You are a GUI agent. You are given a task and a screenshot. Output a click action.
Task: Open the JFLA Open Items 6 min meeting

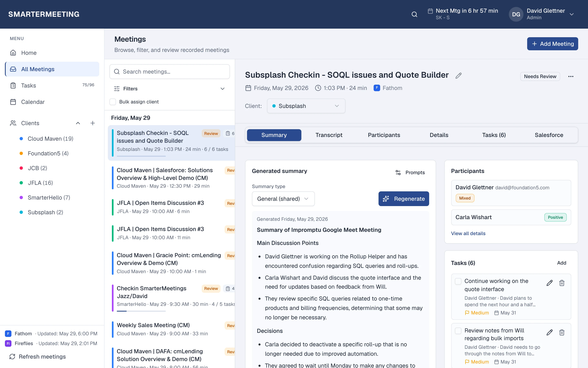[x=171, y=207]
